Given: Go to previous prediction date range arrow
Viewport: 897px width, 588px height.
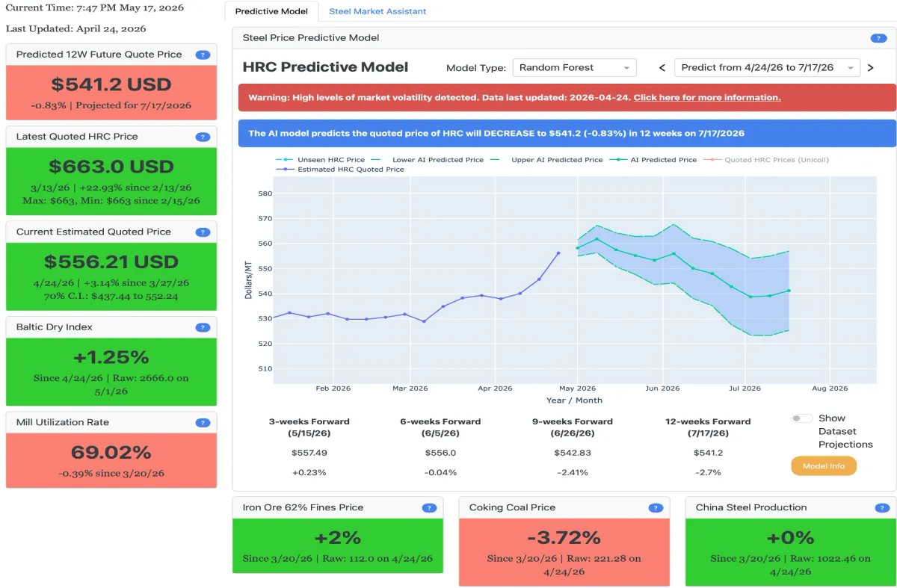Looking at the screenshot, I should click(662, 68).
